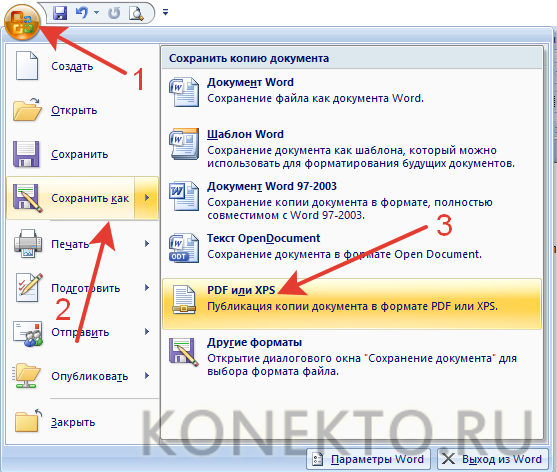
Task: Click the Redo icon in Quick Access toolbar
Action: [114, 13]
